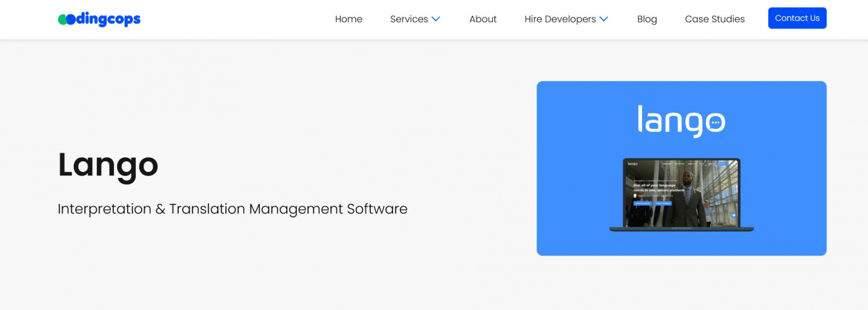Screen dimensions: 868x310
Task: Expand the Hire Developers dropdown chevron
Action: coord(604,19)
